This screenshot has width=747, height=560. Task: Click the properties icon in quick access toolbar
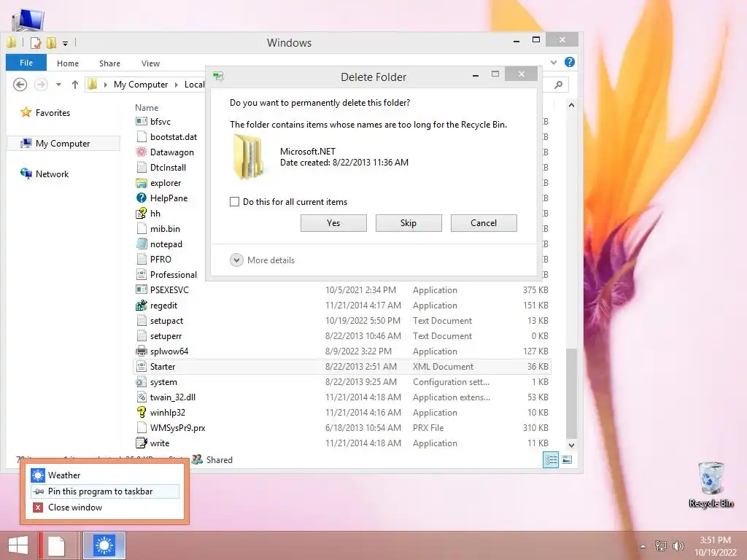tap(36, 43)
